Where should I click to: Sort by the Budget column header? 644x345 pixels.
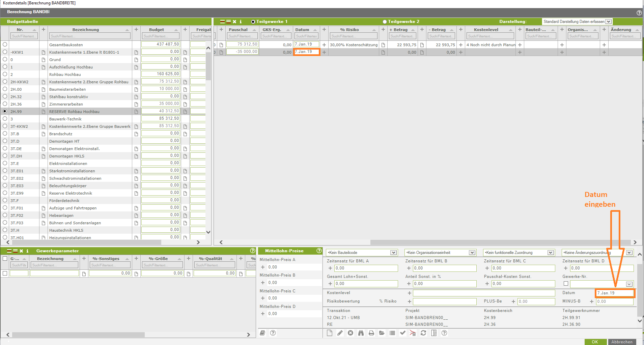pyautogui.click(x=157, y=30)
